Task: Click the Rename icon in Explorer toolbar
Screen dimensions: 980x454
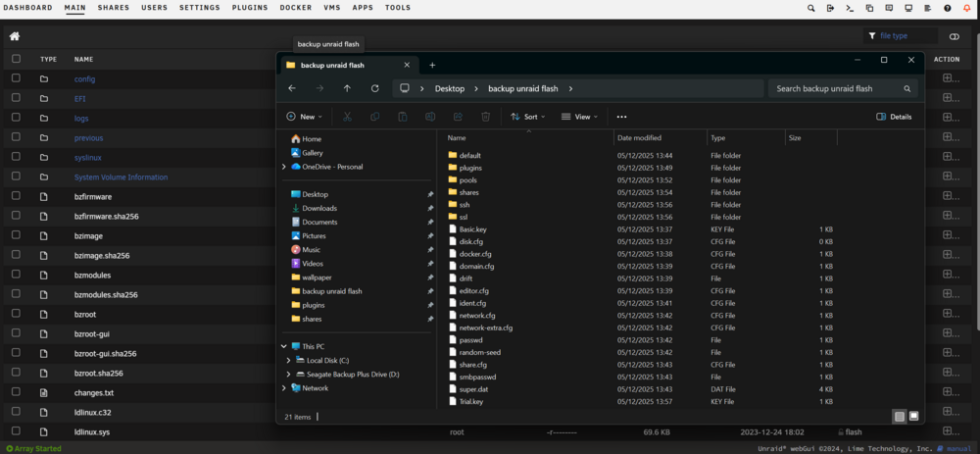Action: coord(430,117)
